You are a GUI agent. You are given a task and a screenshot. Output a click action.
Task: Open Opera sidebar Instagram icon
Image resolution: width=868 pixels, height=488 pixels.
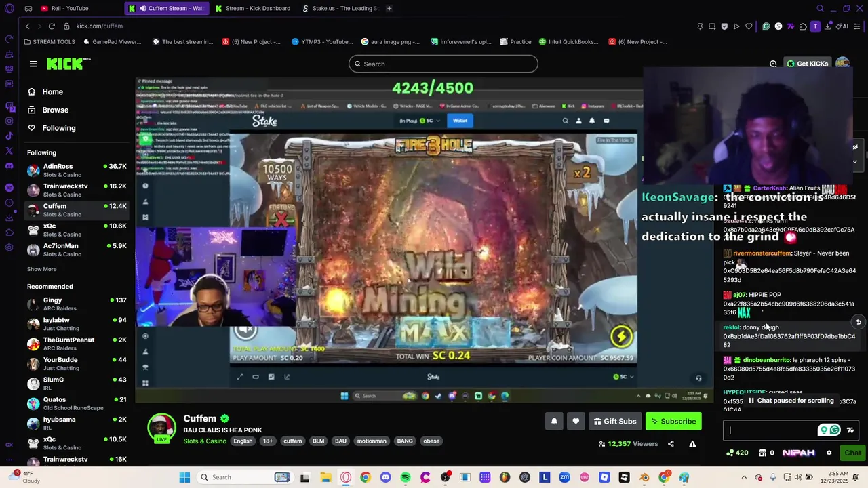click(x=9, y=121)
